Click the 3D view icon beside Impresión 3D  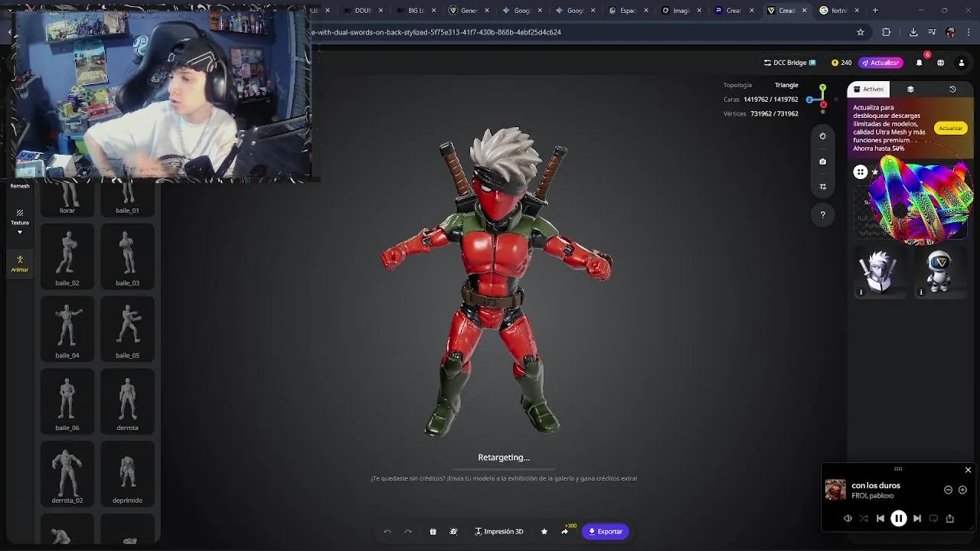click(x=453, y=531)
